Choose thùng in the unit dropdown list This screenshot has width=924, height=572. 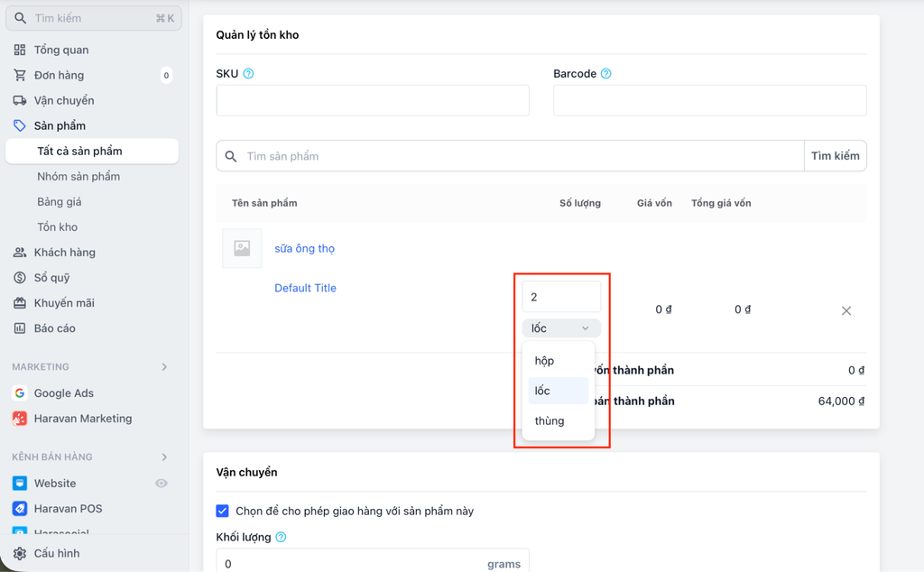(x=549, y=420)
